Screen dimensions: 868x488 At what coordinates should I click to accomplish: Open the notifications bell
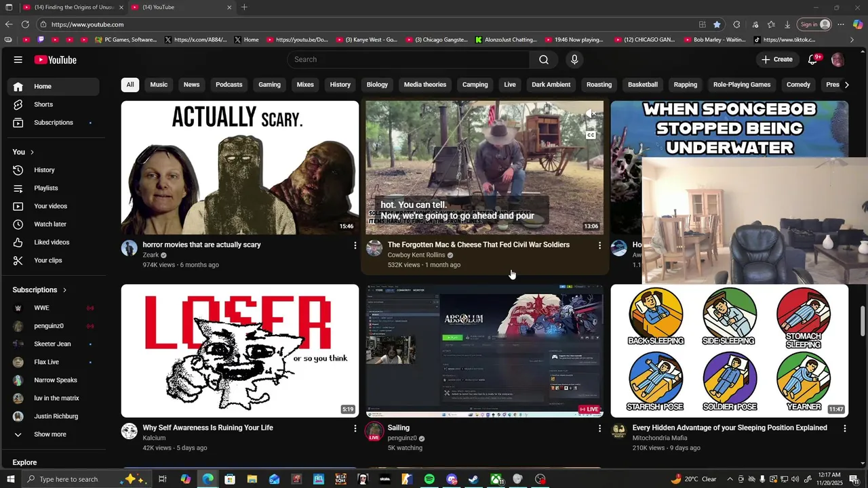(x=812, y=60)
